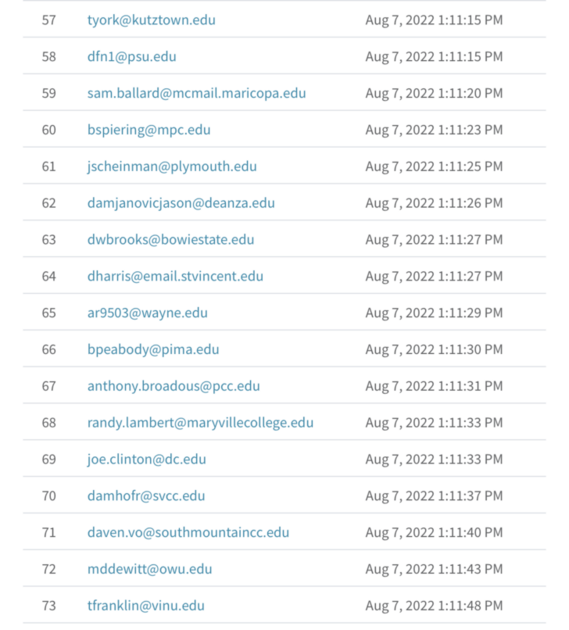This screenshot has height=630, width=569.
Task: Open tfranklin@vinu.edu link
Action: click(146, 605)
